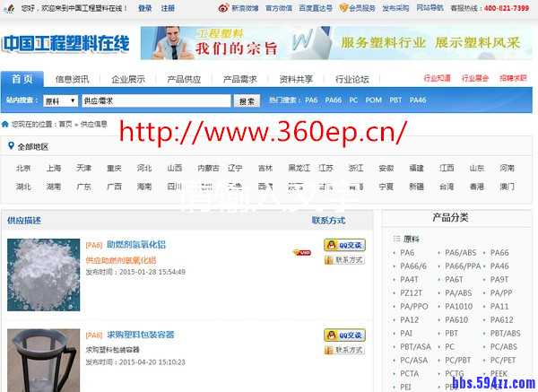Click the PBT/ASA category link

coord(415,347)
